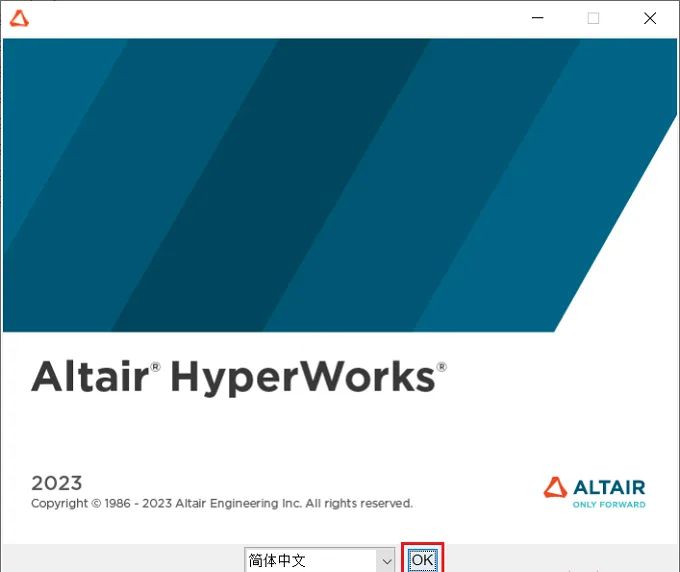Expand the language dropdown arrow
The height and width of the screenshot is (572, 680).
386,561
